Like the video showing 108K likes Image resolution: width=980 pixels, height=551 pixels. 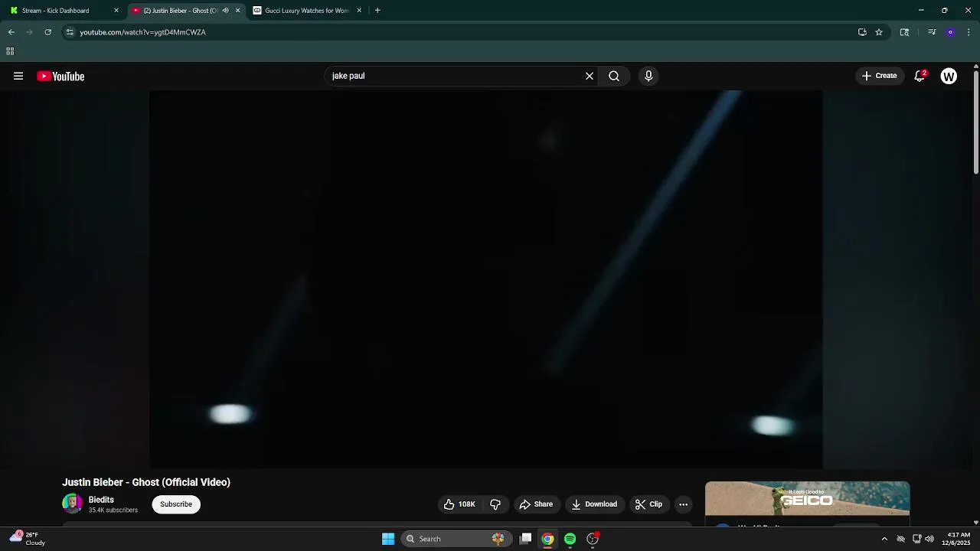point(459,504)
